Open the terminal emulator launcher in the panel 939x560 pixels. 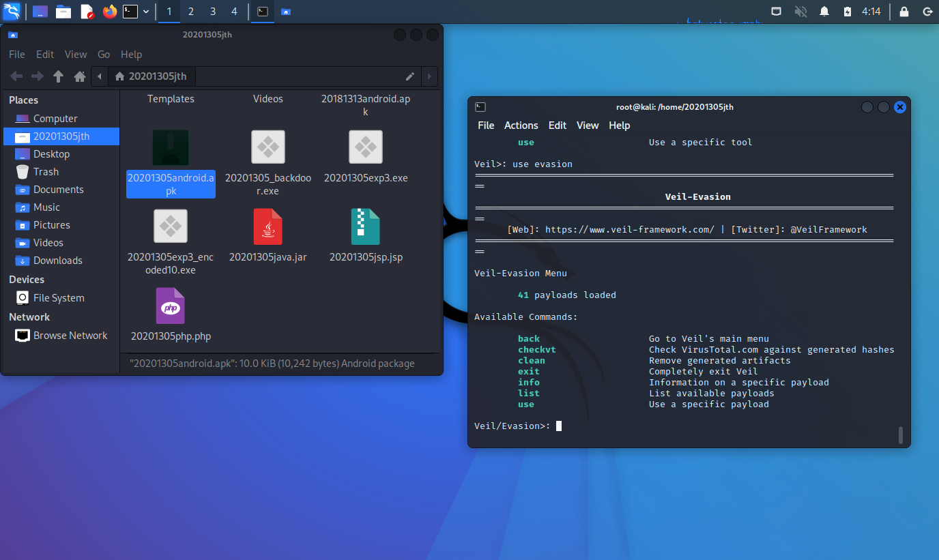130,12
